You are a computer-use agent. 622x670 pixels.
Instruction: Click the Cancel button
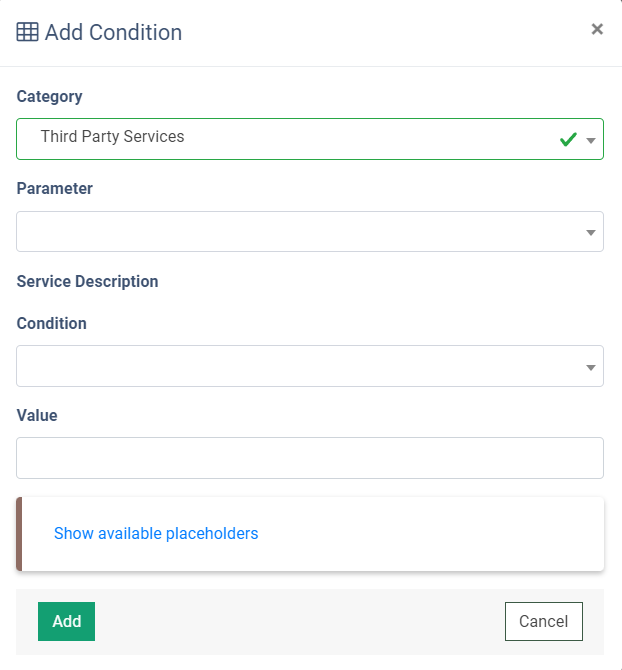[543, 621]
